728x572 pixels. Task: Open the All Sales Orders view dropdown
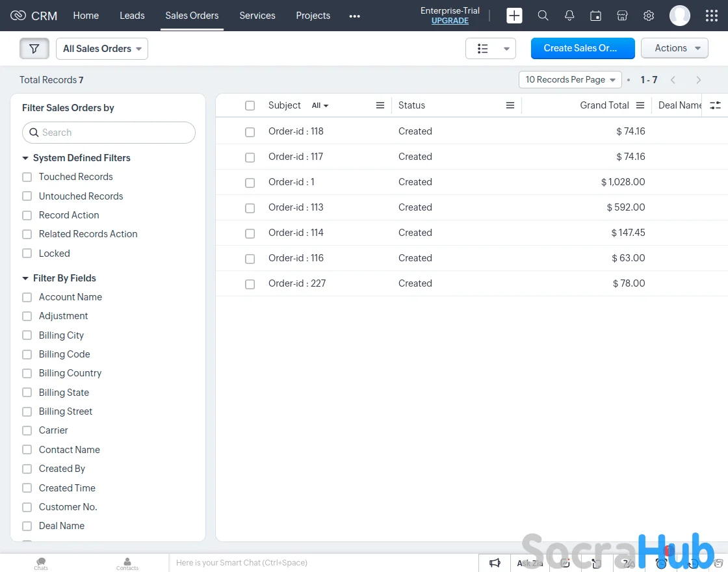(x=102, y=49)
